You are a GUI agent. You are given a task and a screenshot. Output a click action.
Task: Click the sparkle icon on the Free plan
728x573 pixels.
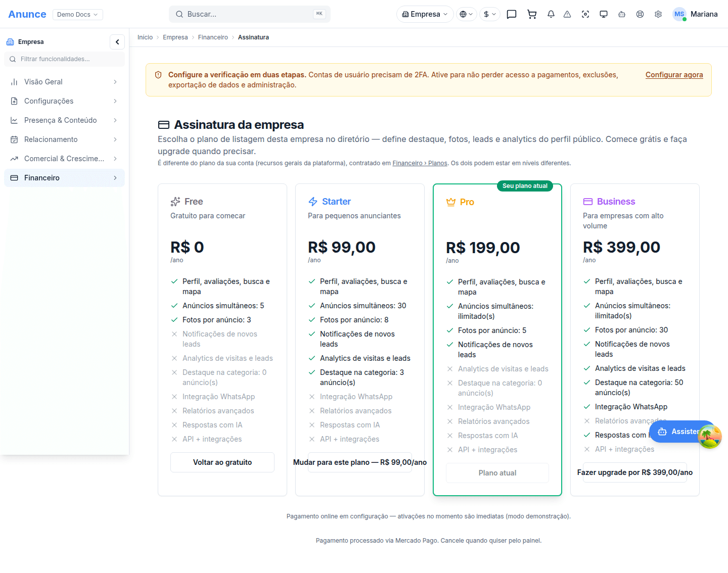(175, 202)
